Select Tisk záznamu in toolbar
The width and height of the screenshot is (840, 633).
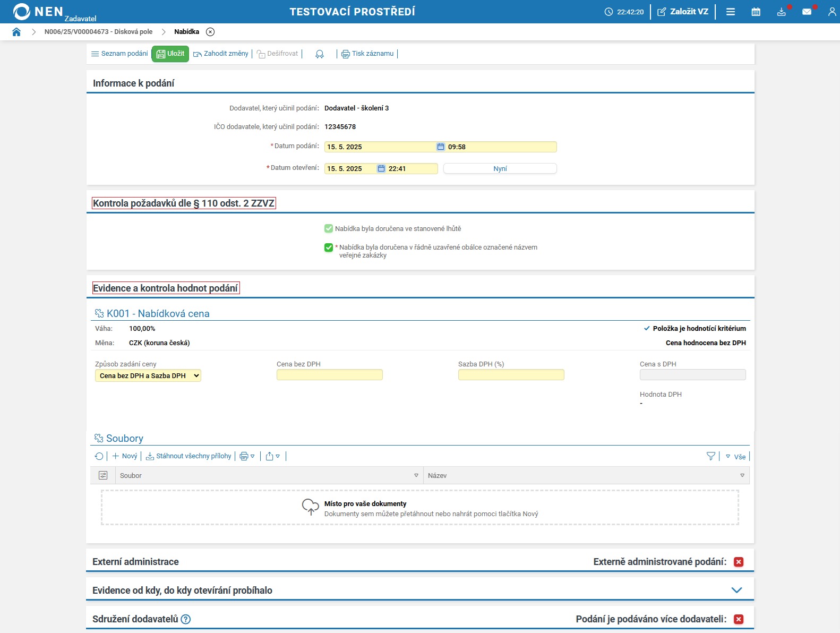click(x=367, y=54)
